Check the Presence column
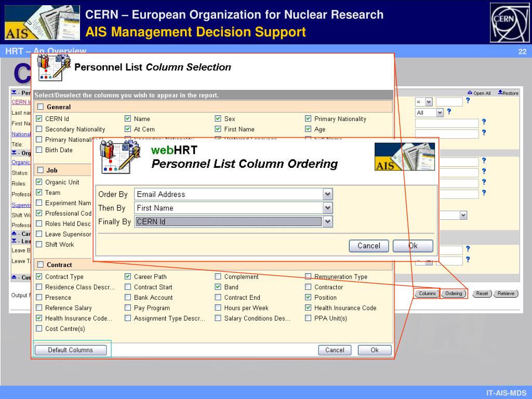The height and width of the screenshot is (399, 532). pyautogui.click(x=39, y=297)
